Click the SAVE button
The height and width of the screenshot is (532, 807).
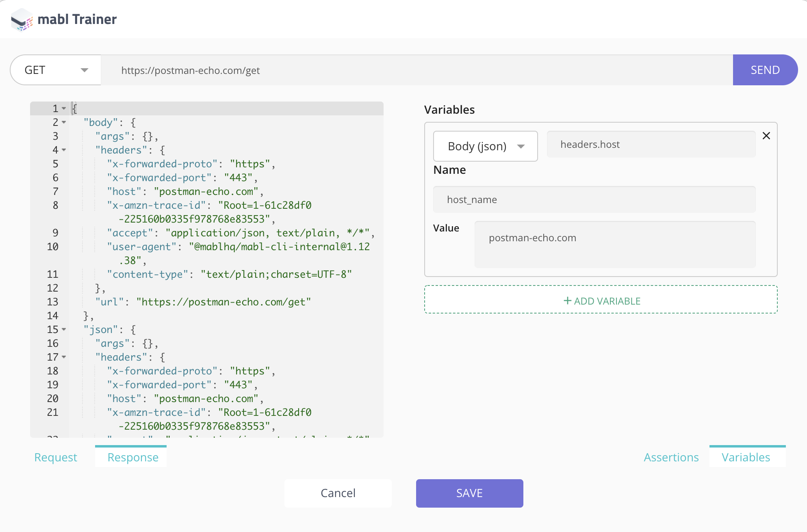(469, 493)
